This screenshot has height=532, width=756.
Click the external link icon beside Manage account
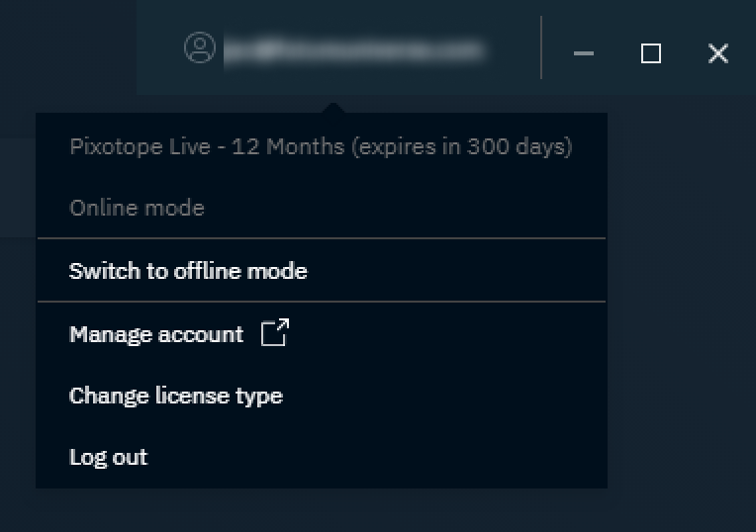click(274, 333)
